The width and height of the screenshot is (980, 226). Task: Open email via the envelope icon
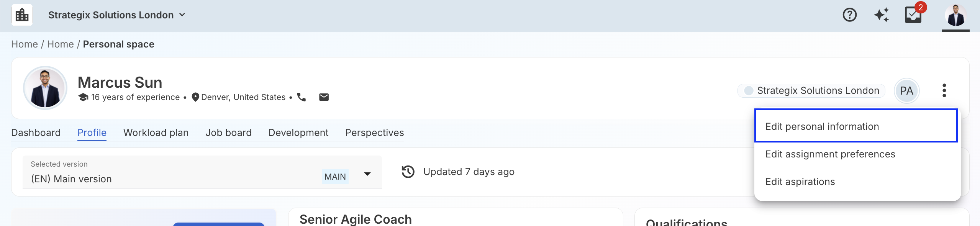point(324,97)
